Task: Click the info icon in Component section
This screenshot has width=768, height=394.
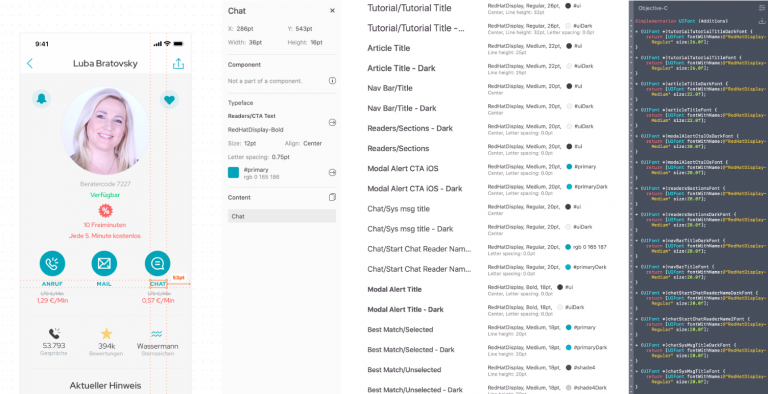Action: click(x=332, y=80)
